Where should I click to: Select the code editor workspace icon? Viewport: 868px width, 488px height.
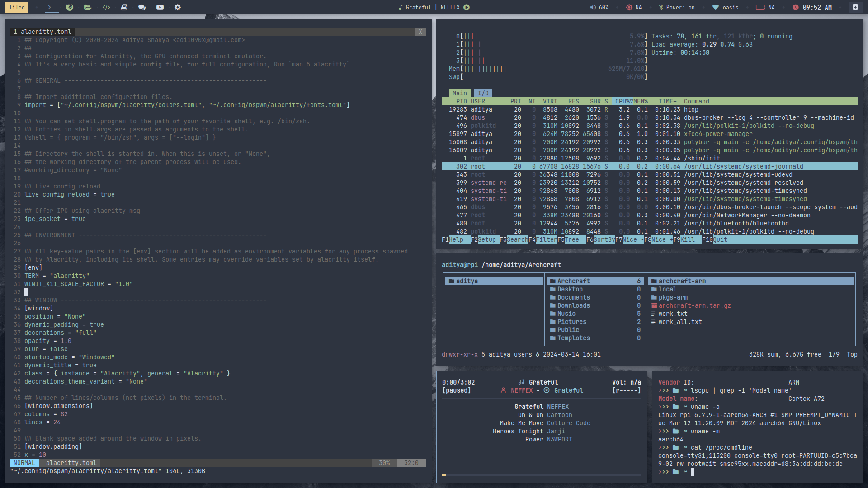[x=106, y=7]
